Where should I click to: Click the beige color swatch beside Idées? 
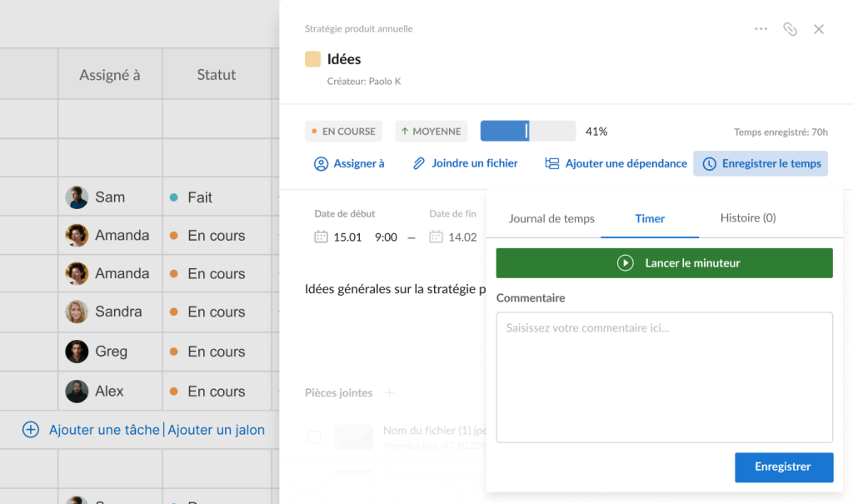click(x=313, y=59)
